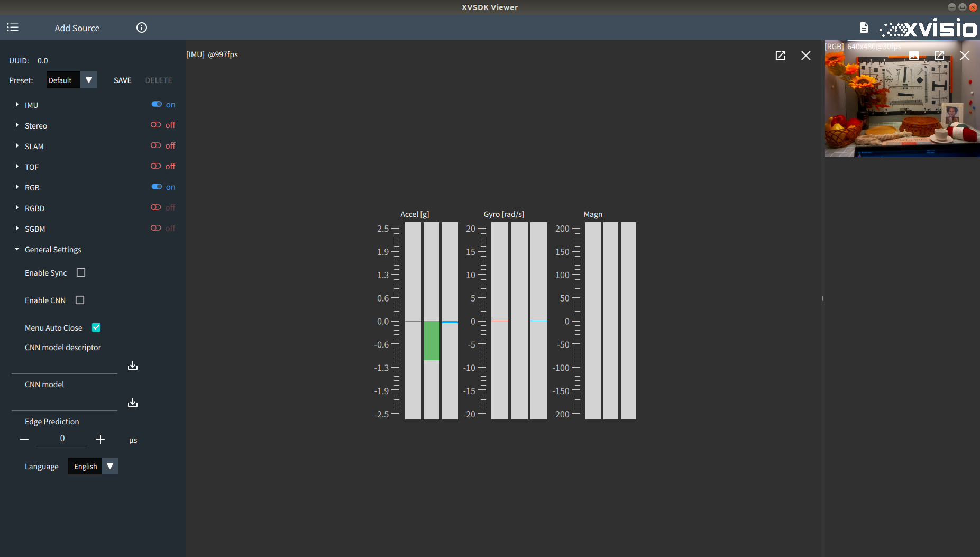This screenshot has width=980, height=557.
Task: Open the Language dropdown
Action: coord(93,466)
